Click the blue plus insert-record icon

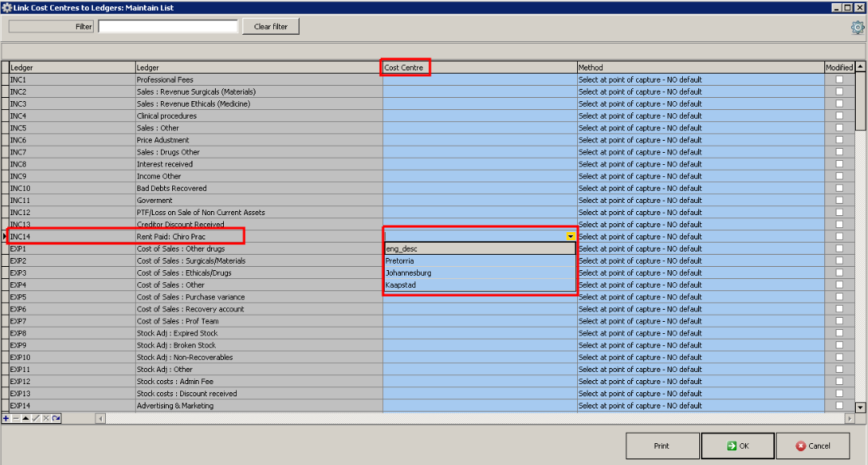point(6,418)
